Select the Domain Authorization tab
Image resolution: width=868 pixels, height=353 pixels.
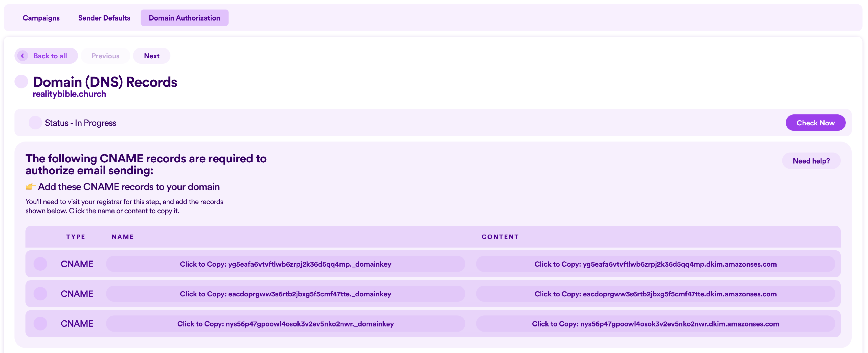tap(184, 18)
